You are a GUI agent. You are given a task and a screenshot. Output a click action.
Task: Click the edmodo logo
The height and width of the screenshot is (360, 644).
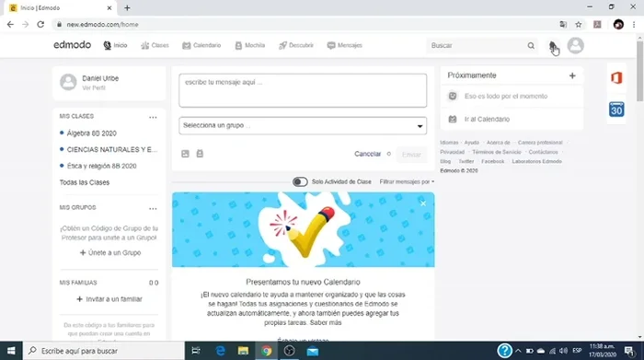pos(72,45)
